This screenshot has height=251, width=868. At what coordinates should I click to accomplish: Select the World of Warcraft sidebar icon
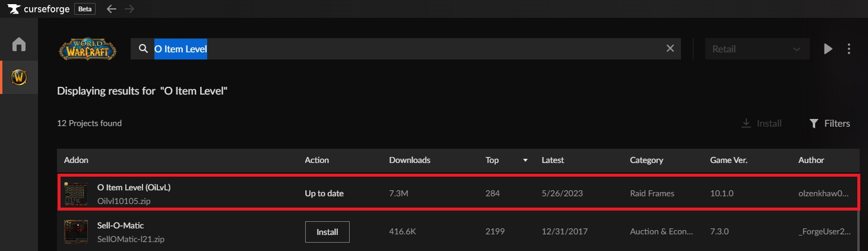click(19, 77)
